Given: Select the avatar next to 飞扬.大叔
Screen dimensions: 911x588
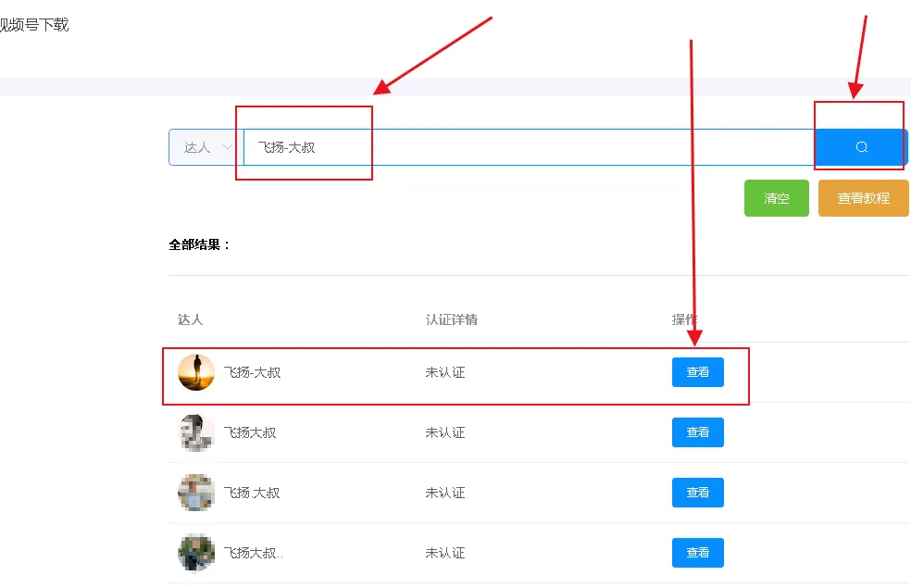Looking at the screenshot, I should pos(196,493).
